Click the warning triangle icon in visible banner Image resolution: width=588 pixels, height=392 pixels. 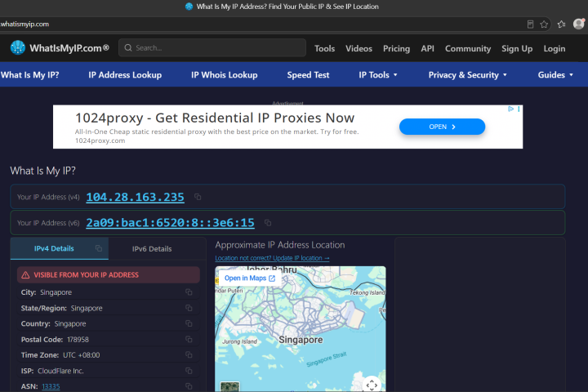coord(25,275)
